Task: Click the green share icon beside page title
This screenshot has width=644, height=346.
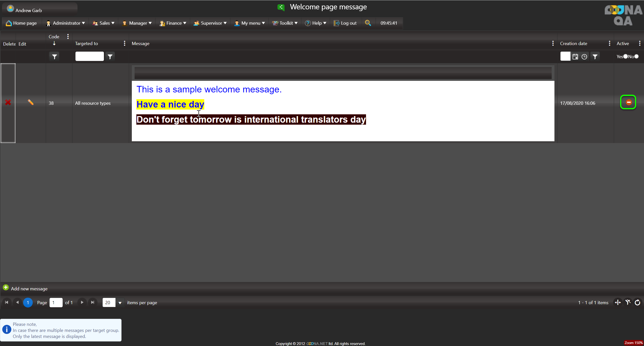Action: pos(281,7)
